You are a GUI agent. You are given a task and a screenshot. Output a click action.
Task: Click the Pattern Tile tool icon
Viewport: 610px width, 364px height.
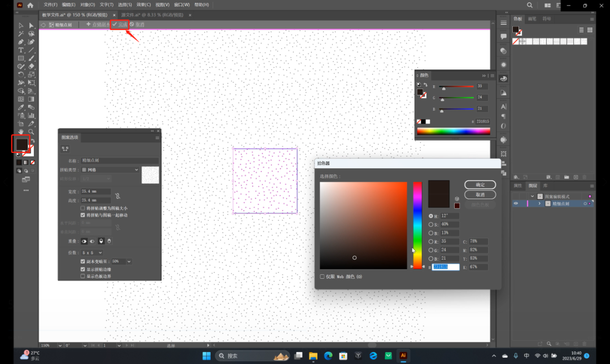[x=65, y=148]
